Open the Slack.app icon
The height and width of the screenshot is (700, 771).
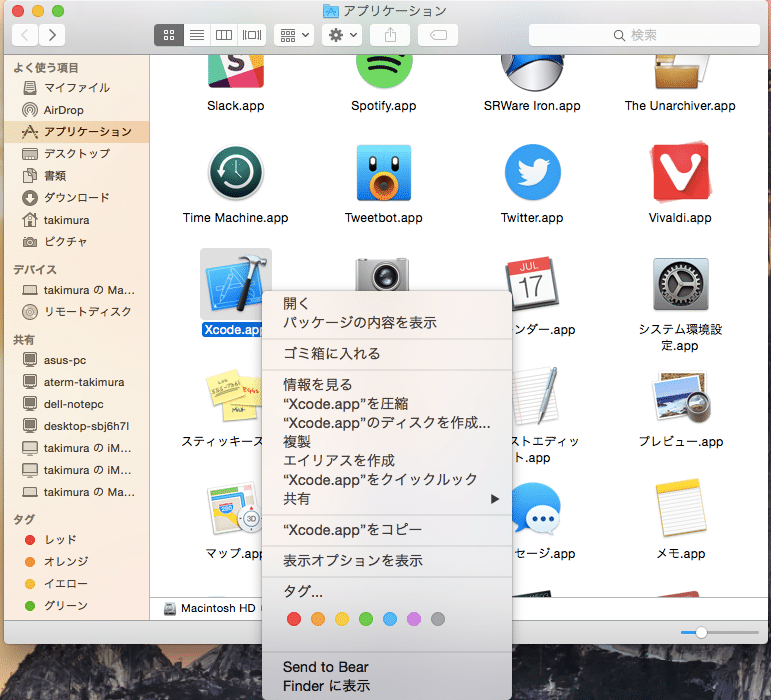pos(236,72)
